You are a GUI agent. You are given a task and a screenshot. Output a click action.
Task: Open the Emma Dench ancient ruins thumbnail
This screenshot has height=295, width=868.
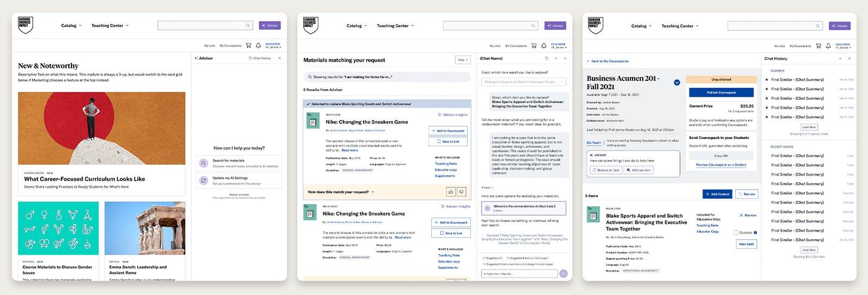(x=145, y=228)
